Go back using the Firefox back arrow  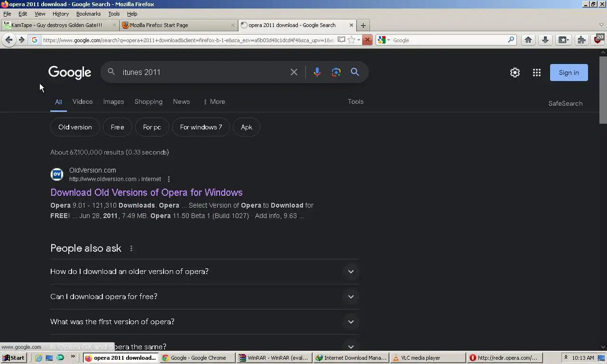(x=9, y=40)
